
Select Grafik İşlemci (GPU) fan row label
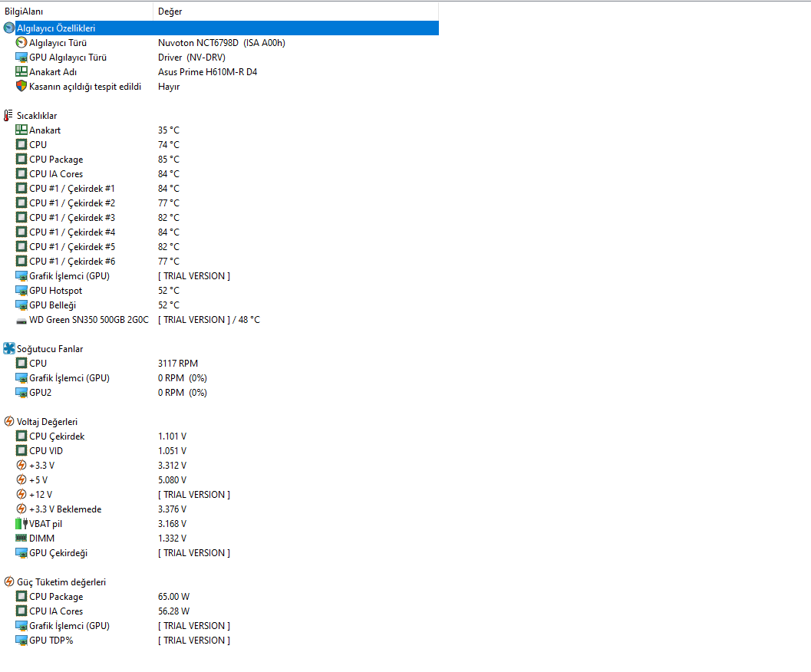(69, 377)
